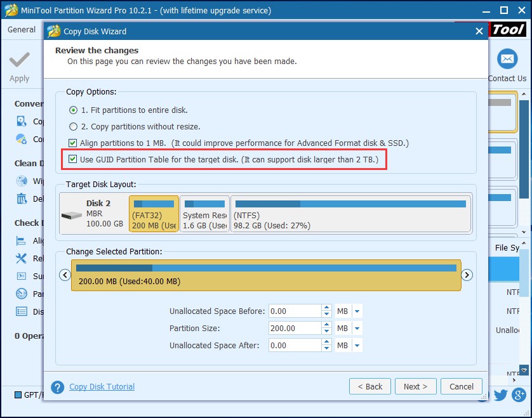The width and height of the screenshot is (532, 418).
Task: Click the Copy Disk icon in sidebar
Action: pyautogui.click(x=22, y=121)
